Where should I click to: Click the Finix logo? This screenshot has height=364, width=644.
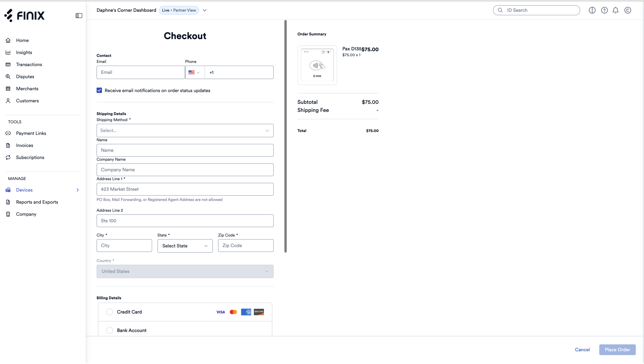click(x=24, y=15)
